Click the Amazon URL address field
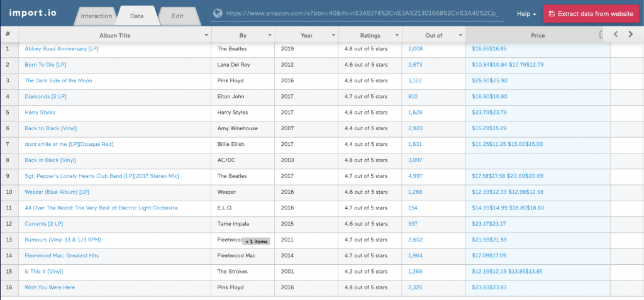 click(365, 13)
